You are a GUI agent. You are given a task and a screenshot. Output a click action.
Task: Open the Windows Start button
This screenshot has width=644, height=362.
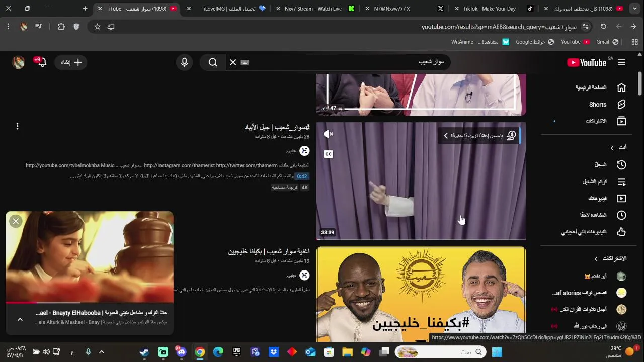[x=497, y=352]
